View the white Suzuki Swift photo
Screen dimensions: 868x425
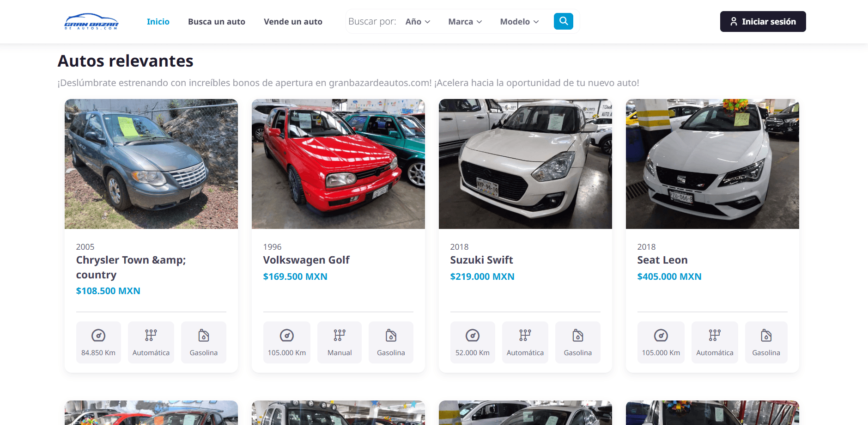tap(525, 164)
